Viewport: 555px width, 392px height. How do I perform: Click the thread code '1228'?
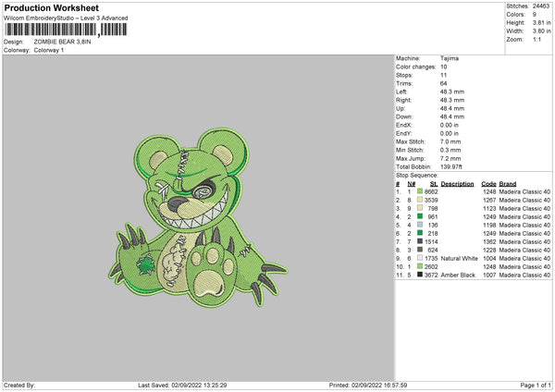(x=490, y=250)
